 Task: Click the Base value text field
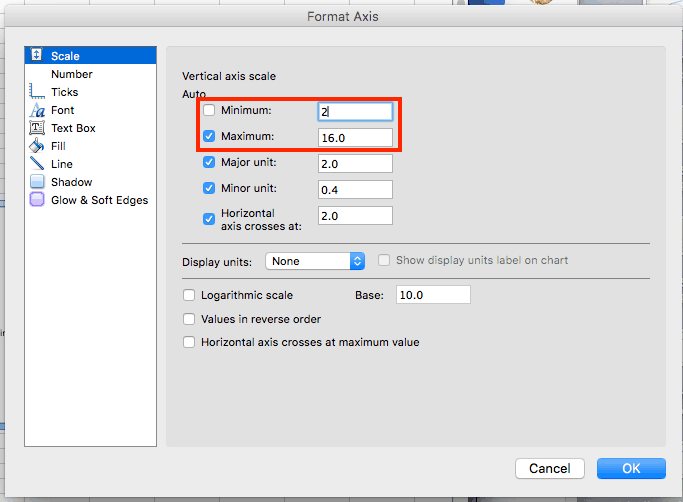(433, 295)
